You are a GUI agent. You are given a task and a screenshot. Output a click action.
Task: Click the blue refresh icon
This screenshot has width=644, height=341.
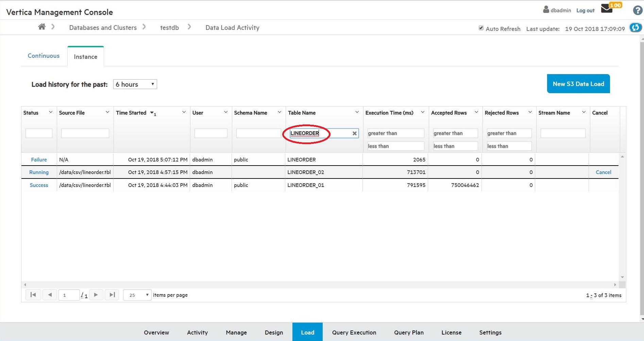coord(635,28)
